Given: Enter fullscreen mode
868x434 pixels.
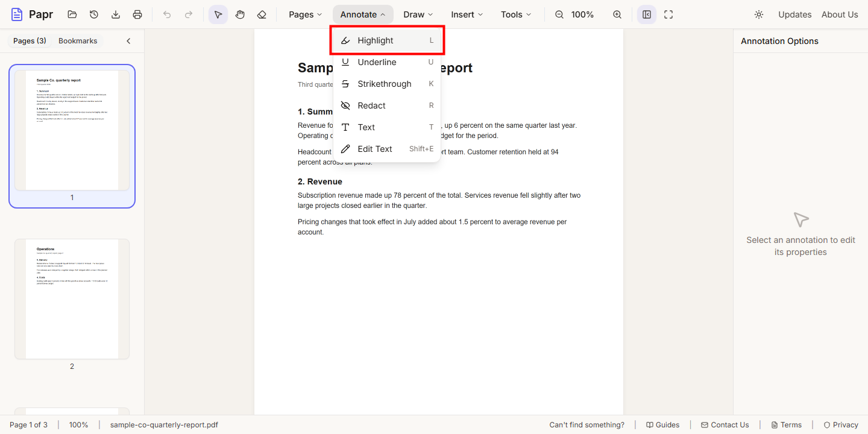Looking at the screenshot, I should pos(668,14).
